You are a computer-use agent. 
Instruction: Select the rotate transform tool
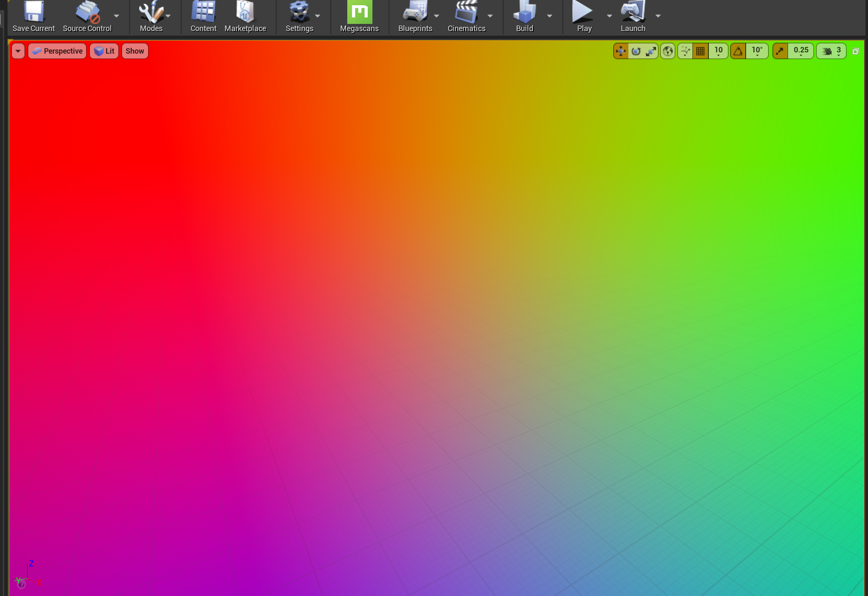pos(636,51)
